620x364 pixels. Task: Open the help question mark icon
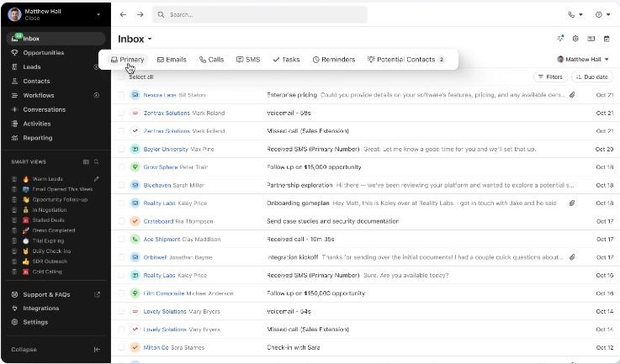[x=599, y=14]
